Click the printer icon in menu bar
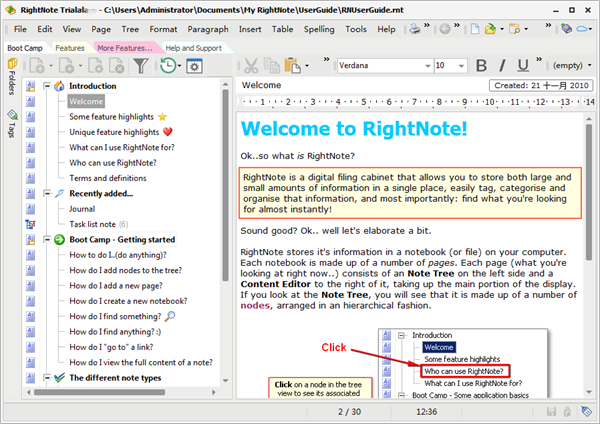The image size is (600, 424). [x=414, y=30]
